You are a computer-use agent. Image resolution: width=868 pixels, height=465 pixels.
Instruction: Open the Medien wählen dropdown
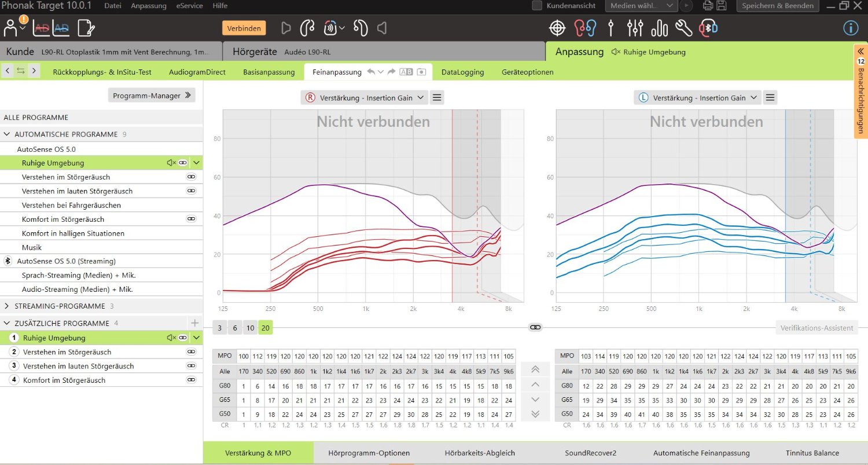pyautogui.click(x=641, y=6)
